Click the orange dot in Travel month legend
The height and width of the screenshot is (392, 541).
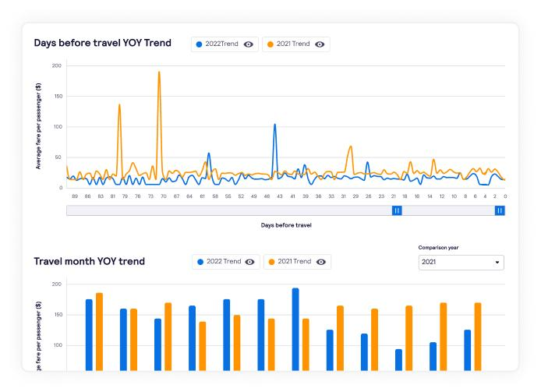coord(271,262)
